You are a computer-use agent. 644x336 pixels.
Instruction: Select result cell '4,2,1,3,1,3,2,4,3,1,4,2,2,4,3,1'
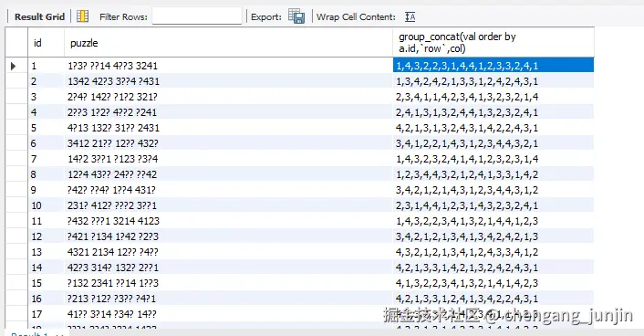click(493, 128)
